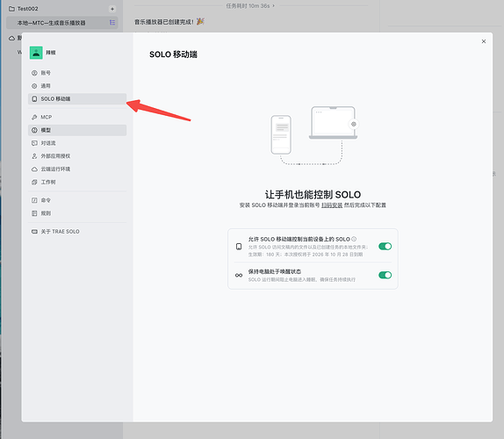
Task: Select 本地—MTC—生成音乐播放器 task in background
Action: point(61,23)
